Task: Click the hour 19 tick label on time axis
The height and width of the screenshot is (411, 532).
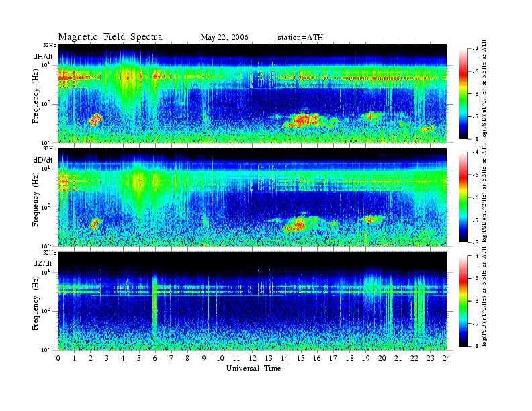Action: [365, 358]
